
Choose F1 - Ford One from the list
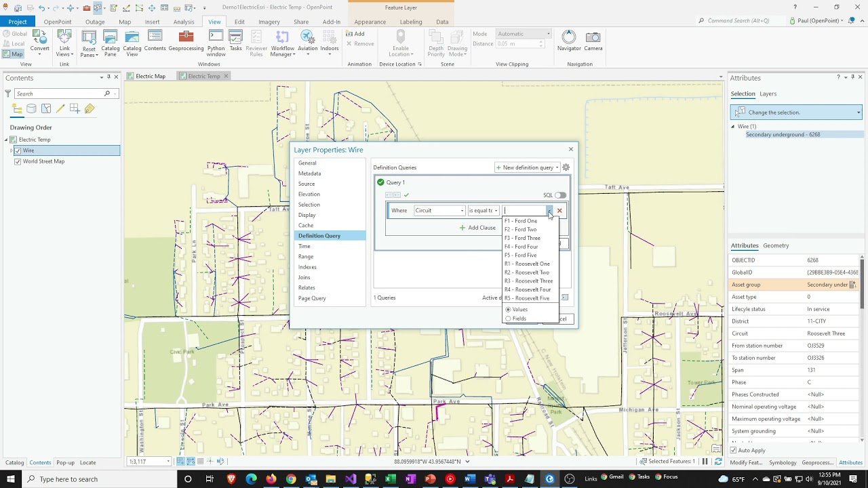pyautogui.click(x=520, y=221)
